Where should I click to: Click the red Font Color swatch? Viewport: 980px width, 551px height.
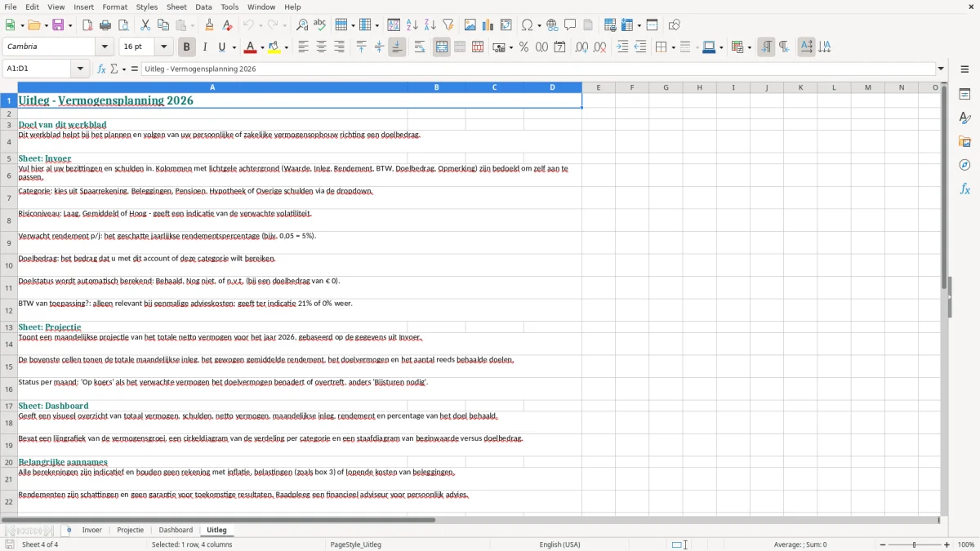coord(251,47)
